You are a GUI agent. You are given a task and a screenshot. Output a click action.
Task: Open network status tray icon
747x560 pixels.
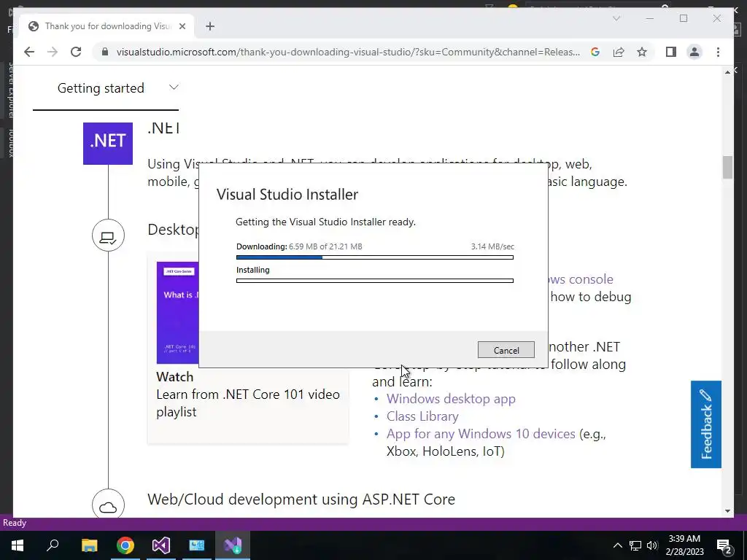[635, 545]
